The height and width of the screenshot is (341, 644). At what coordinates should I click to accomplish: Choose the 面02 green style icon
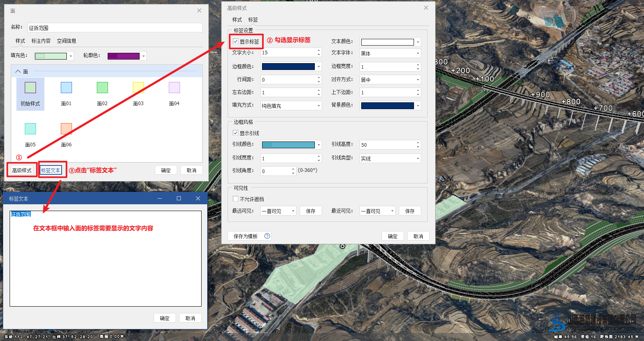102,88
